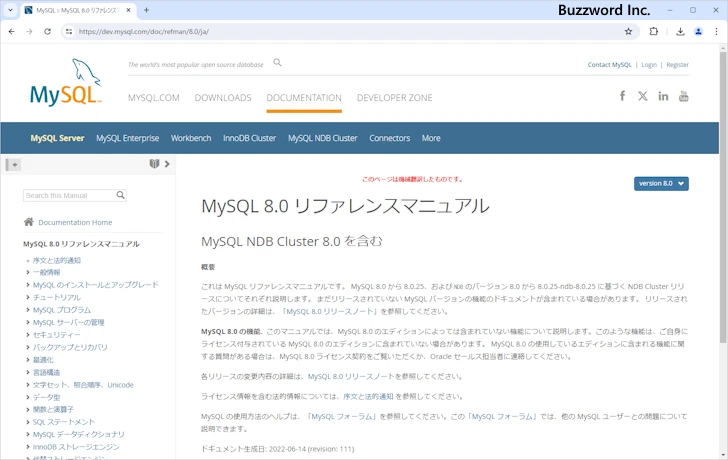This screenshot has width=728, height=460.
Task: Open the browser downloads icon
Action: pyautogui.click(x=680, y=32)
